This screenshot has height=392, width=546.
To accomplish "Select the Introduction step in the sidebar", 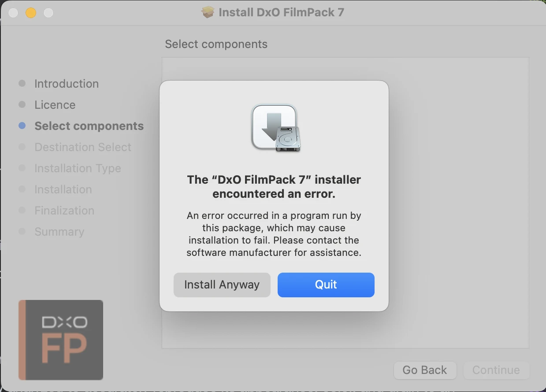I will click(67, 84).
